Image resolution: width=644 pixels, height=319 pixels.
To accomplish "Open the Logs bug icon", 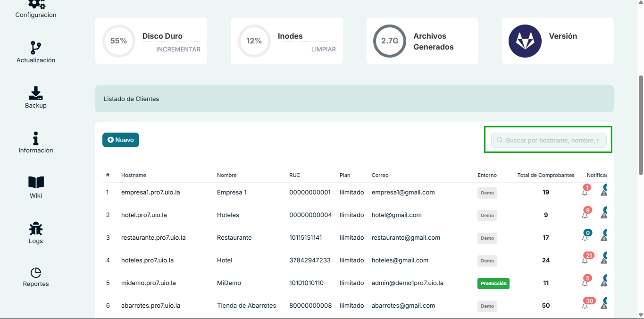I will (36, 228).
